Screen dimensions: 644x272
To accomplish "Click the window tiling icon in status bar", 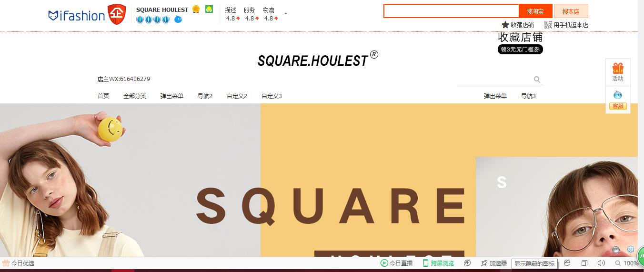I will [584, 263].
